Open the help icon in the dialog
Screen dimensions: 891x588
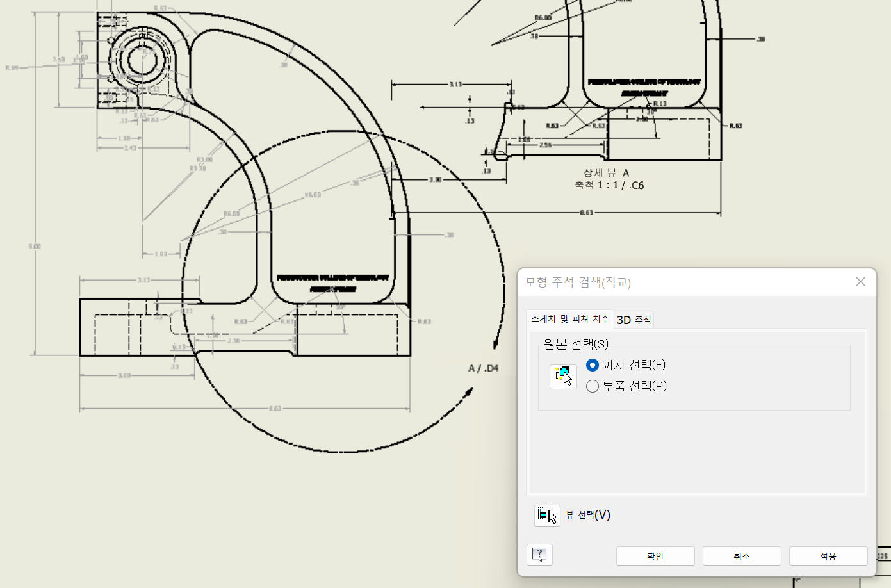539,555
